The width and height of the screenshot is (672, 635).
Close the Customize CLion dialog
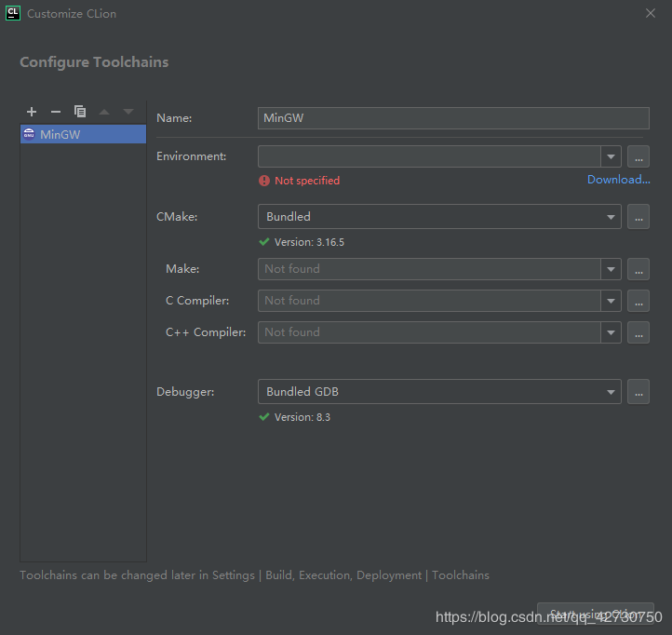[x=651, y=13]
